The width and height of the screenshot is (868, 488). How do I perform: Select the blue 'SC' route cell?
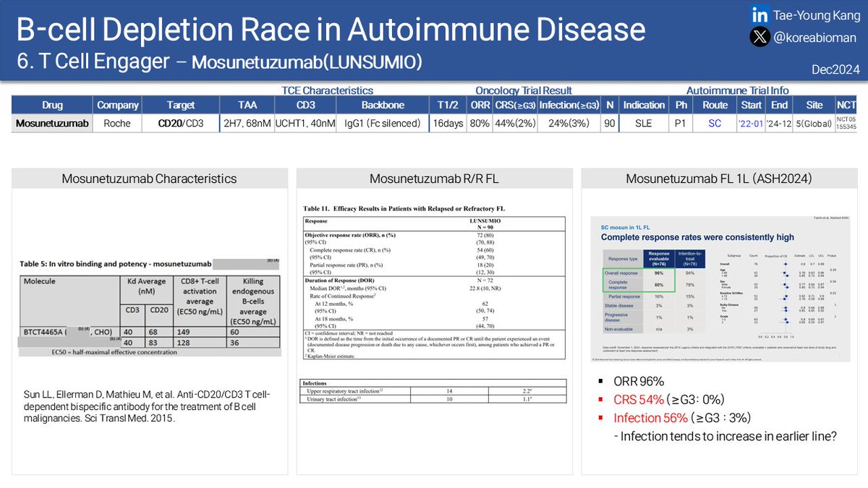click(715, 124)
